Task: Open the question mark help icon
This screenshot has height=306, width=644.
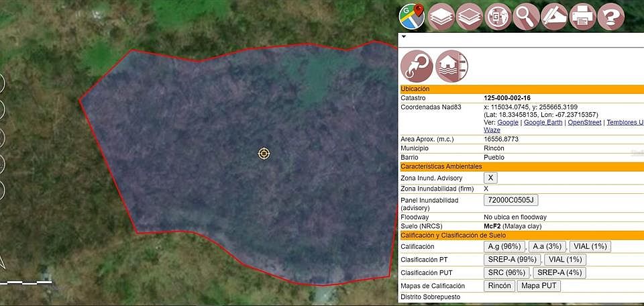Action: point(611,17)
